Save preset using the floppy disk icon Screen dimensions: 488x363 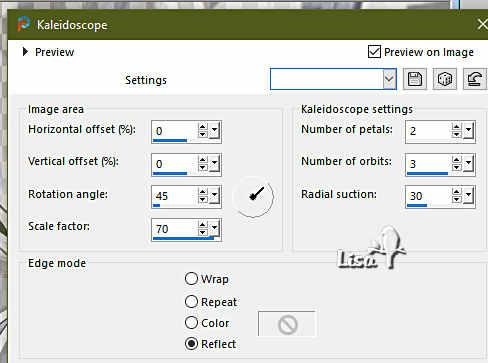coord(415,79)
